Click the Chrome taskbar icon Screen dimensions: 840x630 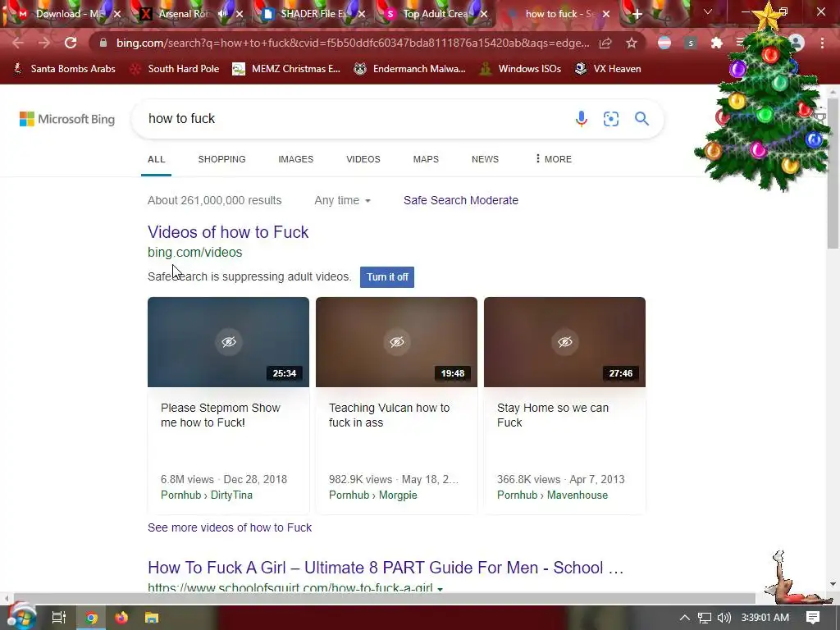tap(92, 618)
